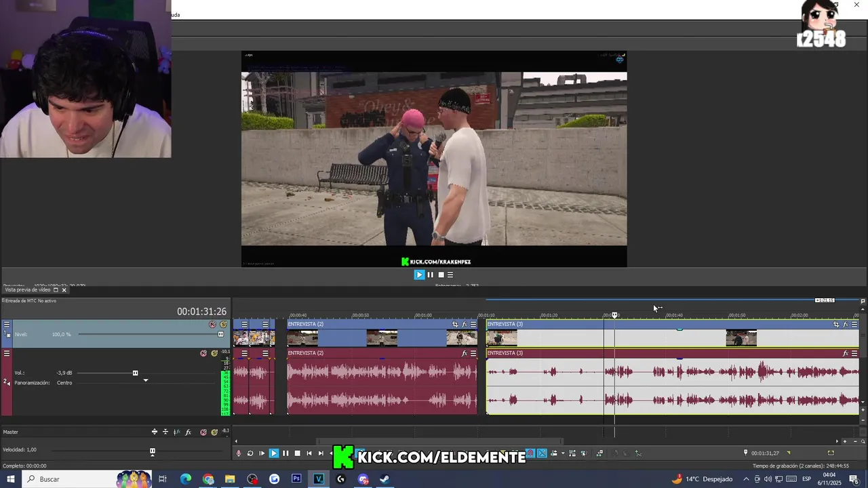Toggle snapping magnet icon

tap(531, 453)
